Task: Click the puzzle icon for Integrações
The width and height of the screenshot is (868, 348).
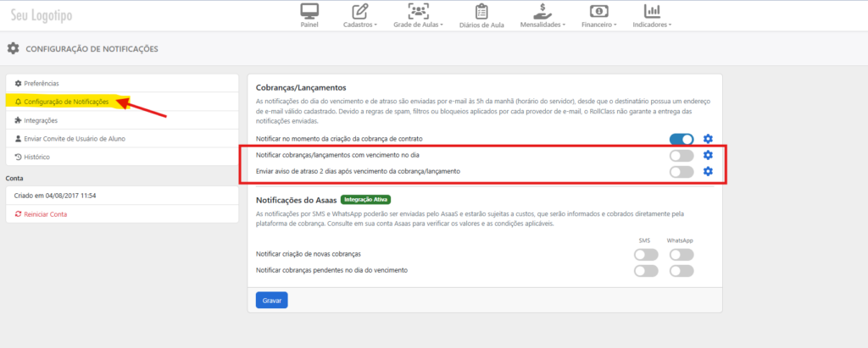Action: [x=19, y=120]
